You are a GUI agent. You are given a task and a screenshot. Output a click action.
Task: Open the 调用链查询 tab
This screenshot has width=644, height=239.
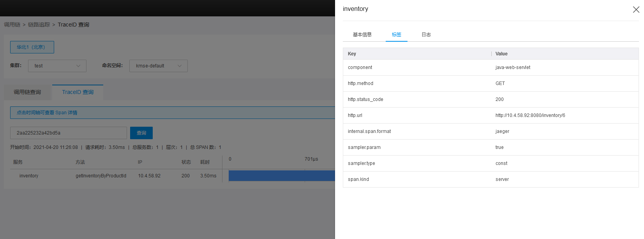point(27,92)
